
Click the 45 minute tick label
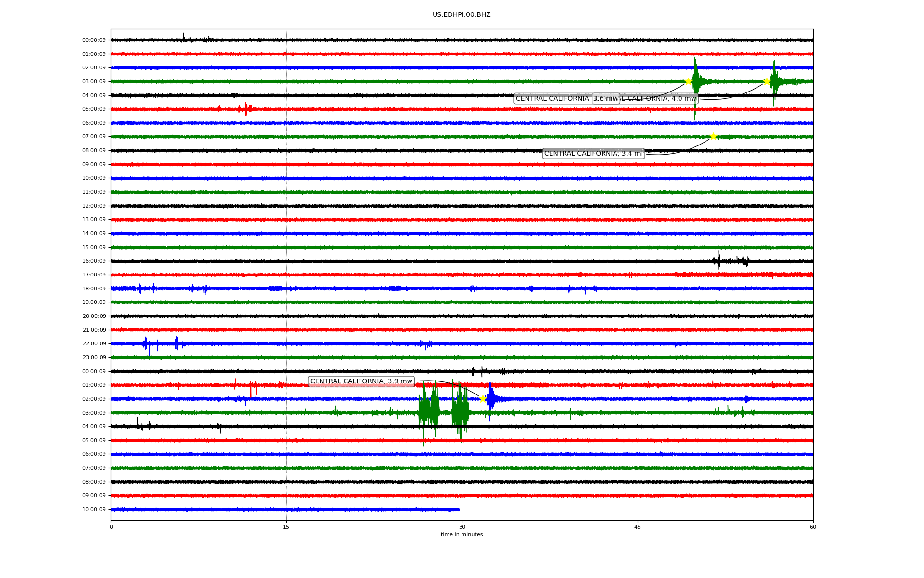637,527
